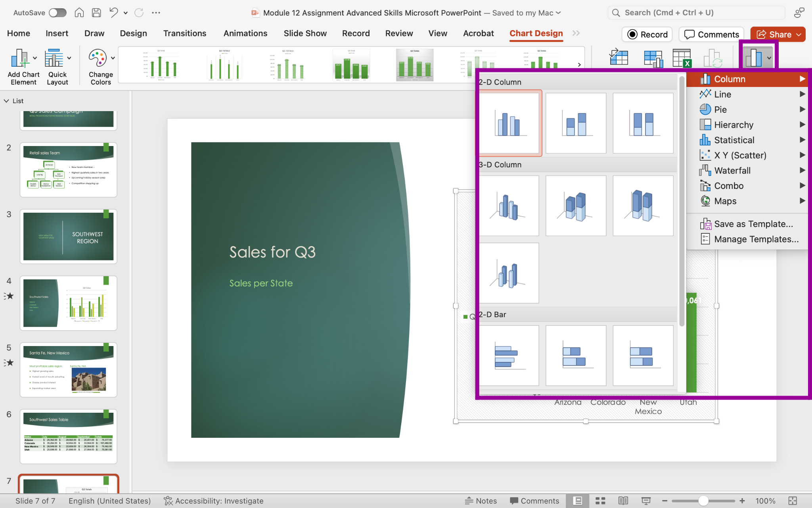Click the 100% zoom level

[x=765, y=501]
